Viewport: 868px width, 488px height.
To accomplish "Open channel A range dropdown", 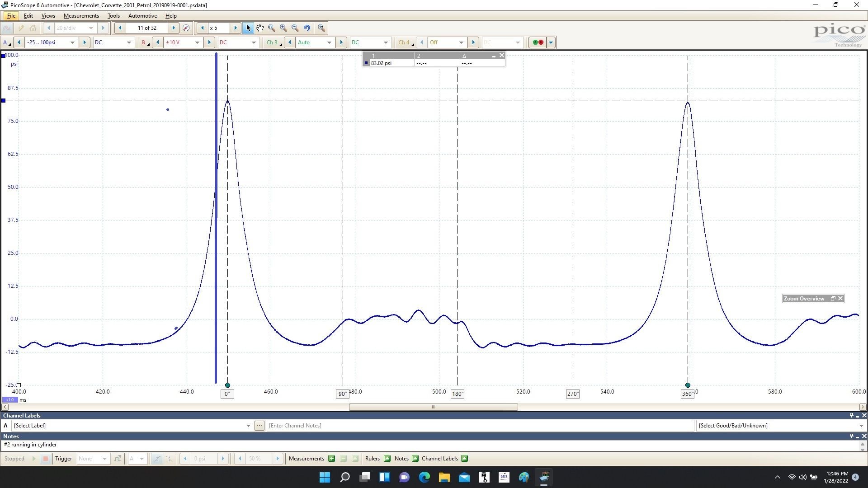I will [x=72, y=42].
